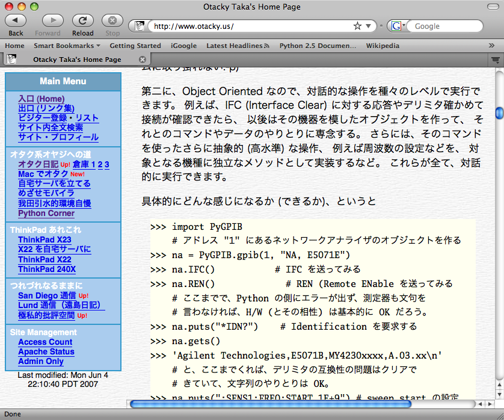Click the 'Done' status bar text
This screenshot has height=420, width=504.
click(12, 414)
